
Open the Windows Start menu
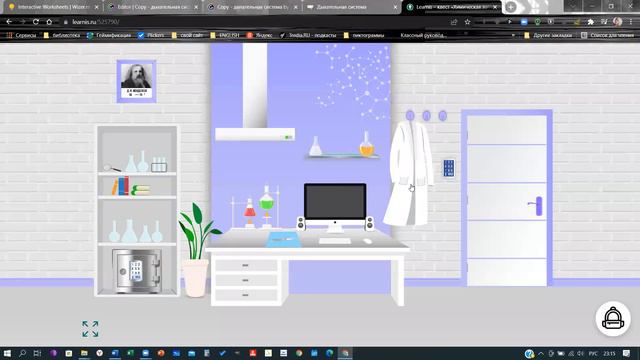tap(7, 353)
